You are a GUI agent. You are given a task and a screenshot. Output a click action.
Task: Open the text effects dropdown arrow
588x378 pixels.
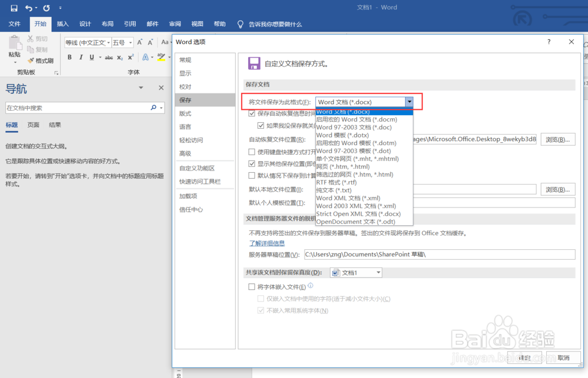(152, 58)
